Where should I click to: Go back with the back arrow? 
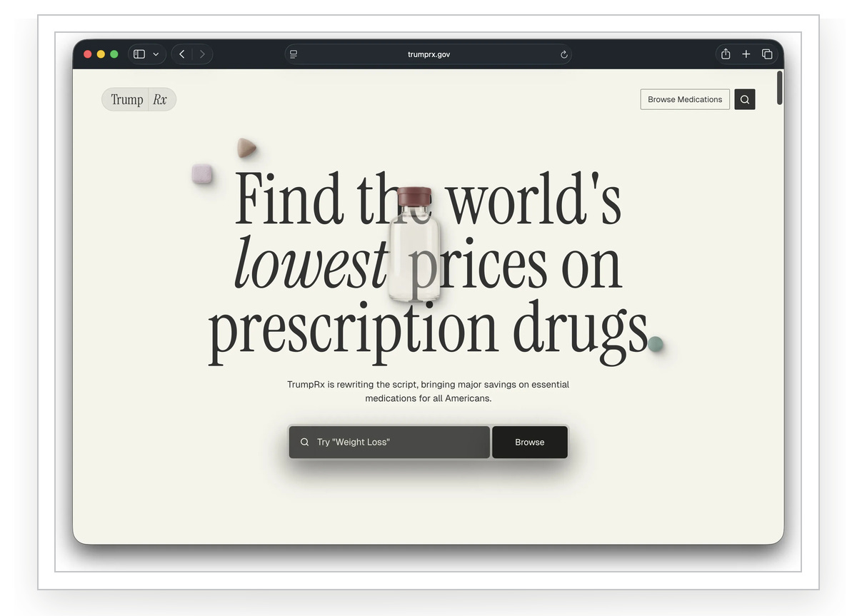[x=182, y=54]
